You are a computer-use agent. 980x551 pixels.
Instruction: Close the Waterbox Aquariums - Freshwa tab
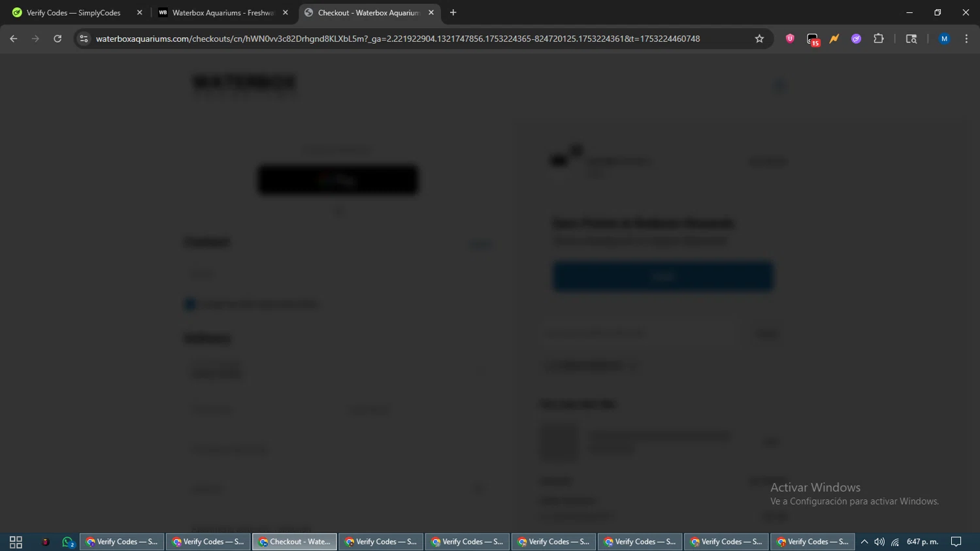pos(285,12)
